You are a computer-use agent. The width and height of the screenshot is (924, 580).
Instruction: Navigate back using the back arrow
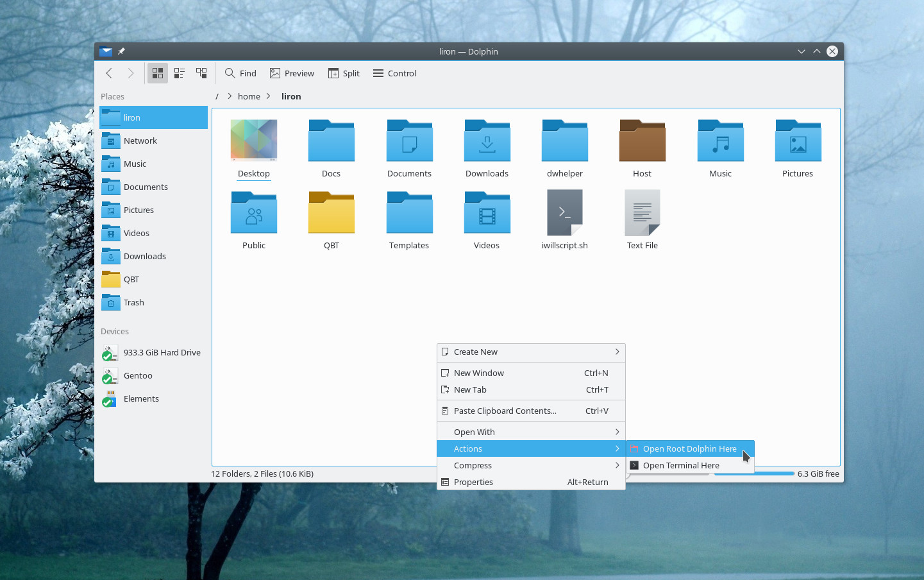[109, 72]
